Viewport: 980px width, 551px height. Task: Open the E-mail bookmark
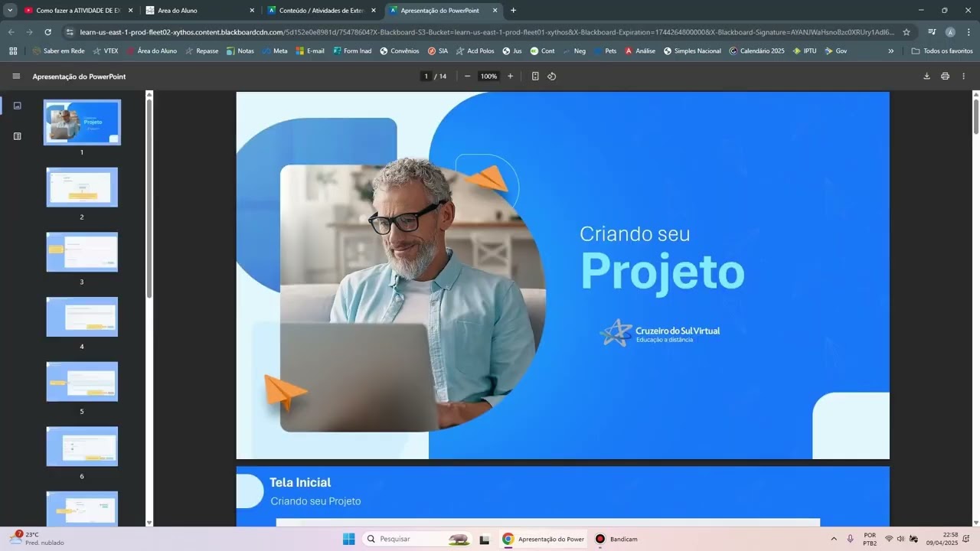click(309, 51)
